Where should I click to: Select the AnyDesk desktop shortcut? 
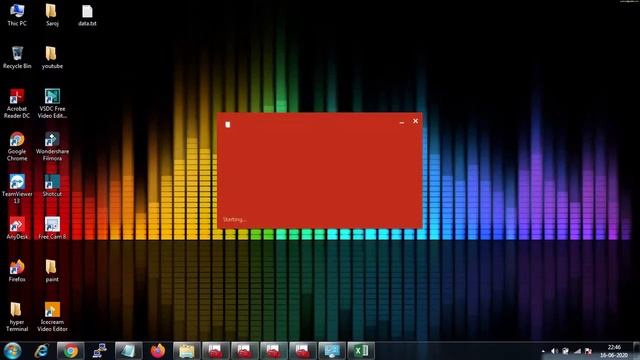(17, 228)
